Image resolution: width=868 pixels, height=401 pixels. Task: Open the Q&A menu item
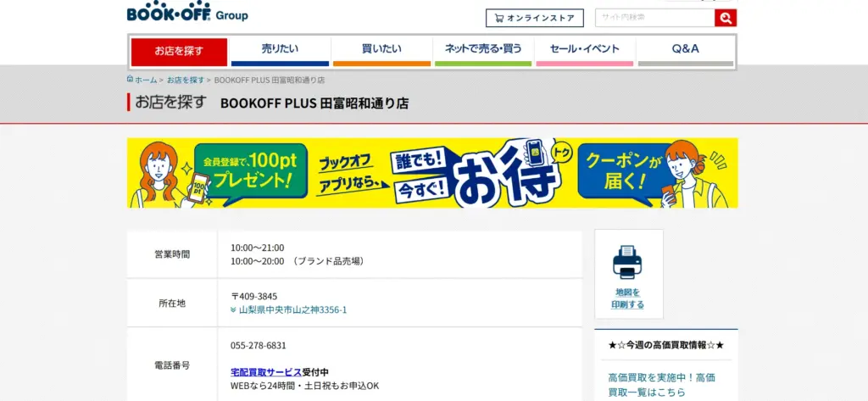[x=685, y=50]
